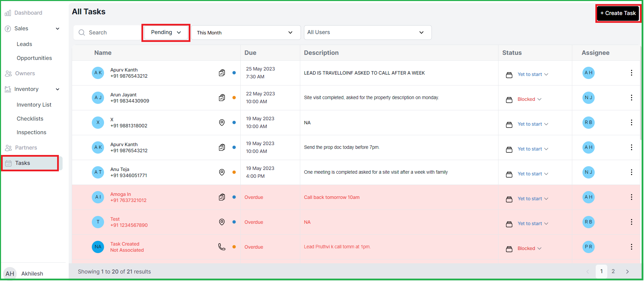Change status for Amoga In overdue task
This screenshot has height=281, width=644.
533,199
